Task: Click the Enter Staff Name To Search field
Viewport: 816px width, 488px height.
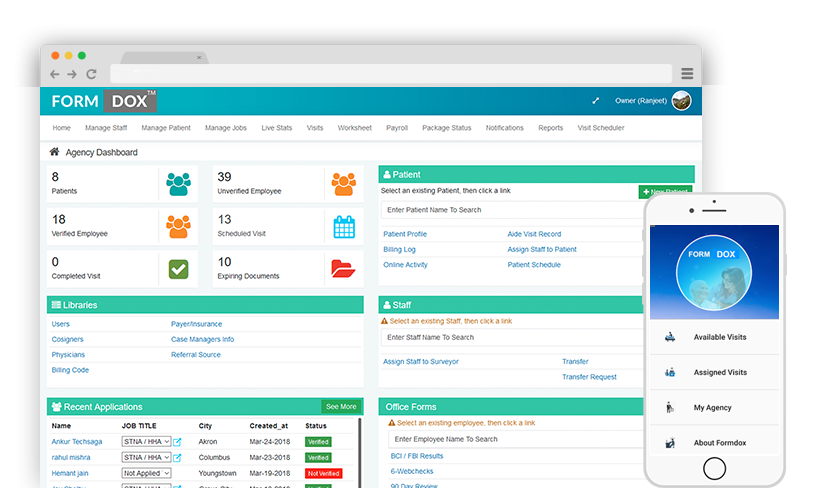Action: pos(512,338)
